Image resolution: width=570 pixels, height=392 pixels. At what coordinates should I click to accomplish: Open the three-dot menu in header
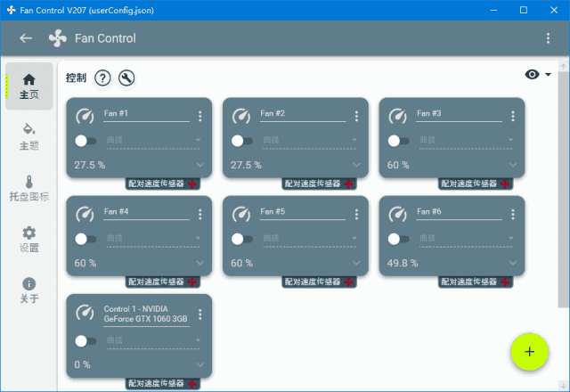(x=548, y=38)
